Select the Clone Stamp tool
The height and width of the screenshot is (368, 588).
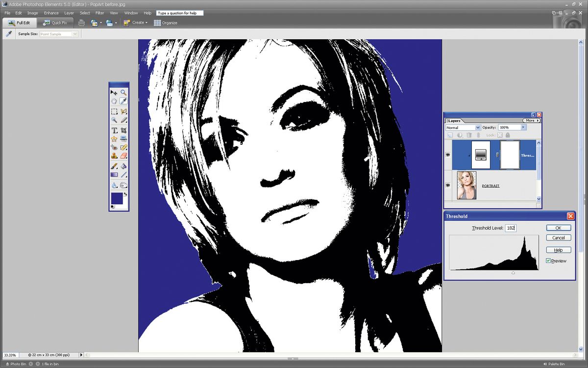coord(114,155)
